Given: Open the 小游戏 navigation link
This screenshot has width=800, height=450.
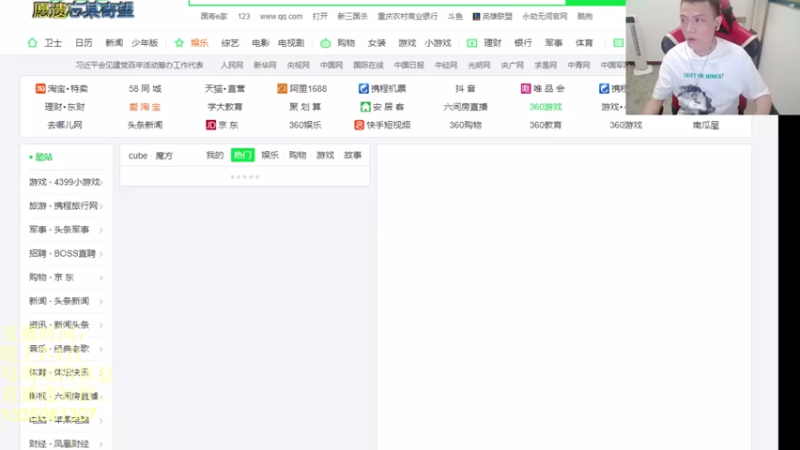Looking at the screenshot, I should [x=438, y=43].
